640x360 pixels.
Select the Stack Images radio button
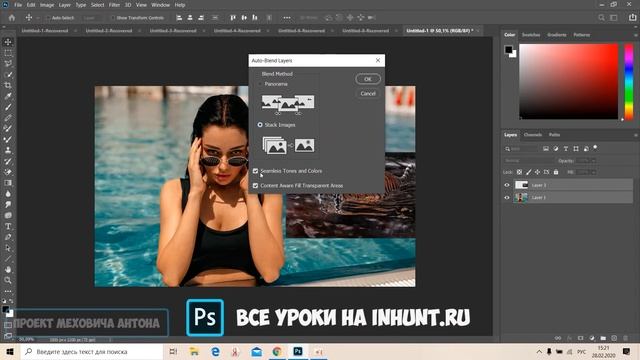260,125
